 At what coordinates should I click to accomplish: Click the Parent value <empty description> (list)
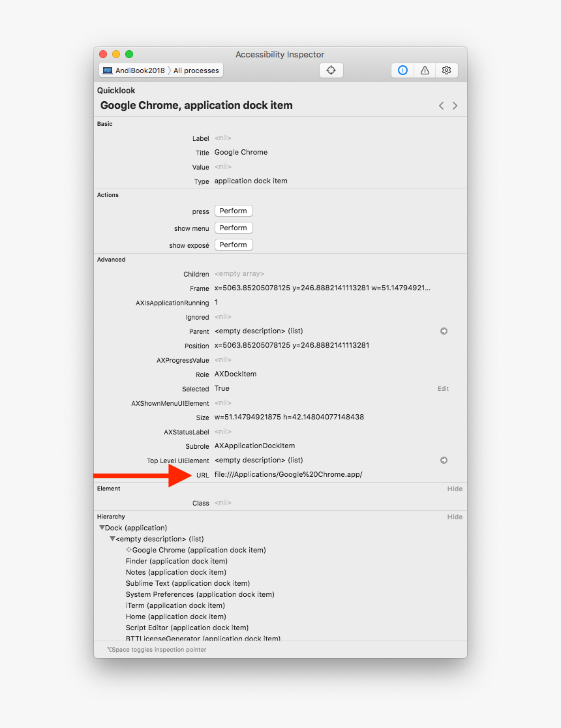[x=259, y=331]
